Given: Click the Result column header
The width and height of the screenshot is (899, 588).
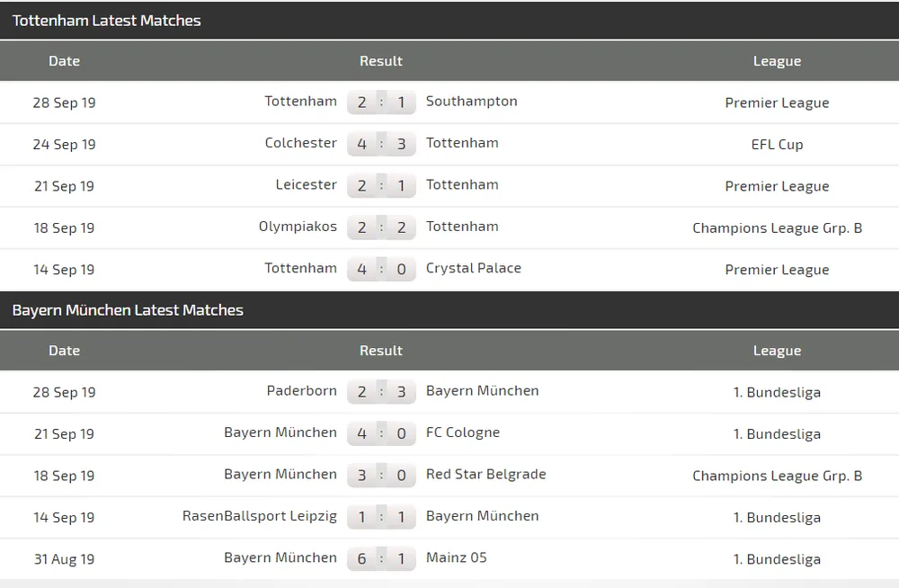Looking at the screenshot, I should point(381,61).
